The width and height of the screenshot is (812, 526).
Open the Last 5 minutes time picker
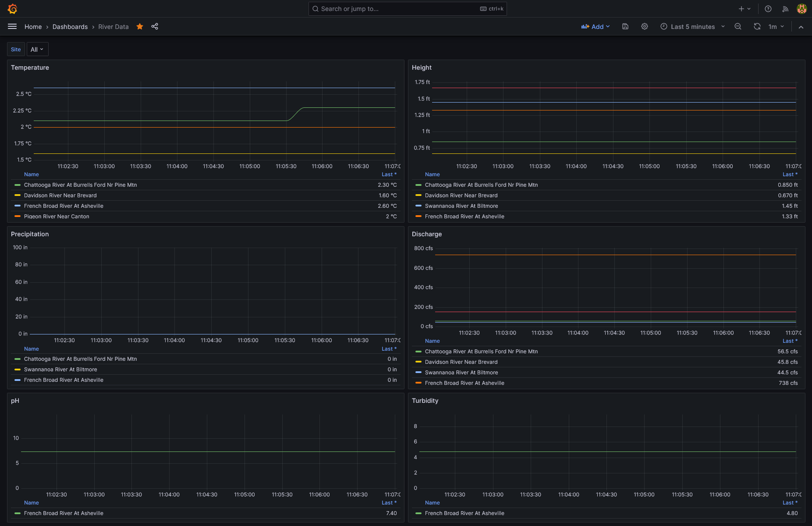(693, 27)
